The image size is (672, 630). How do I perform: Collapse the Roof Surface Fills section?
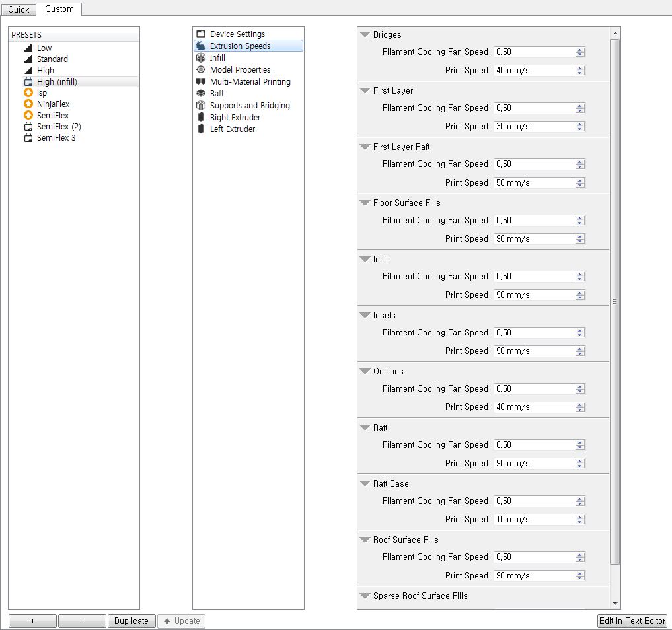click(365, 540)
